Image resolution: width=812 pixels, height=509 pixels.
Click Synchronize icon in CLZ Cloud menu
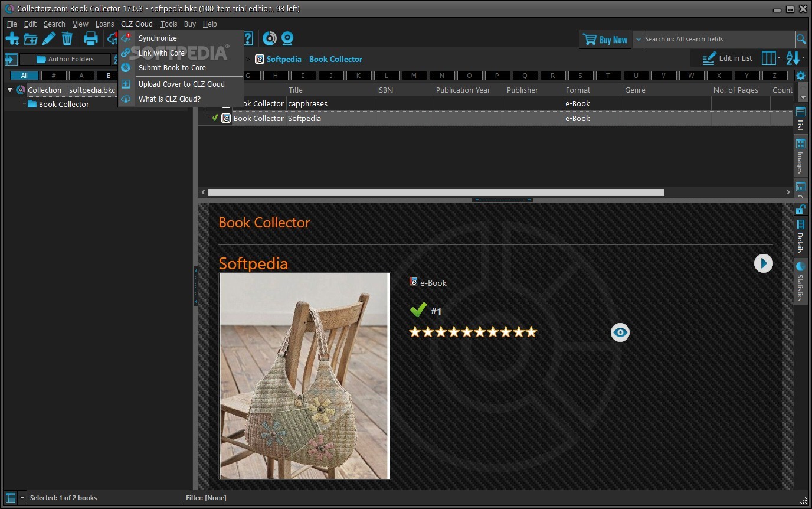[126, 38]
